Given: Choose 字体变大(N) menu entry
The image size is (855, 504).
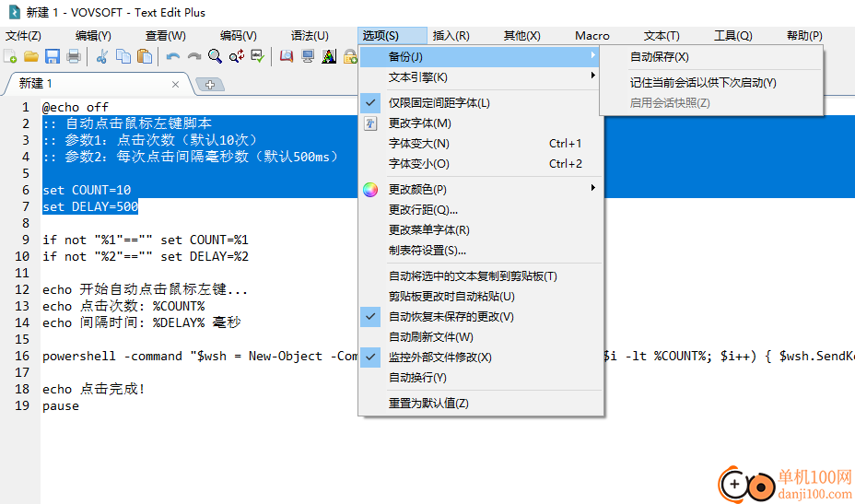Looking at the screenshot, I should pos(481,144).
